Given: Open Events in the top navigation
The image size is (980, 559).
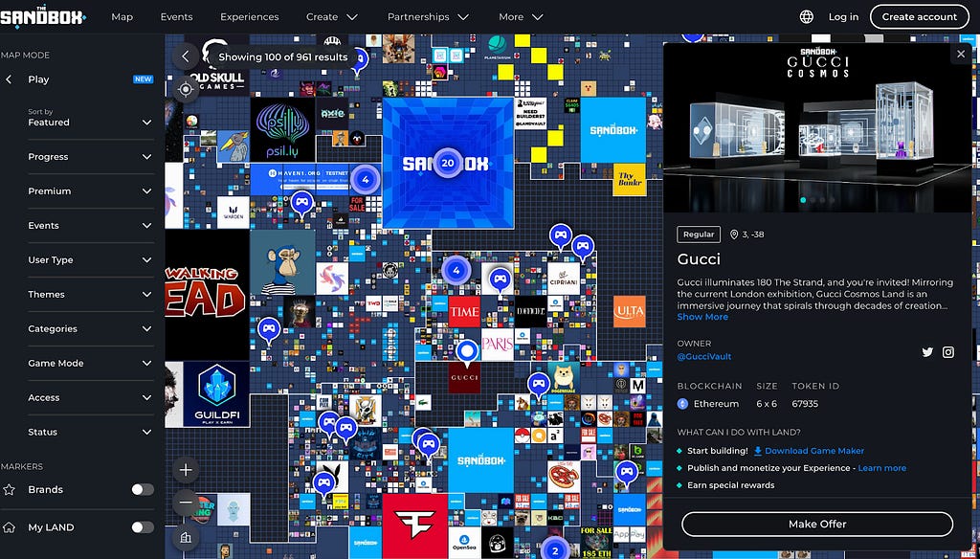Looking at the screenshot, I should coord(176,17).
